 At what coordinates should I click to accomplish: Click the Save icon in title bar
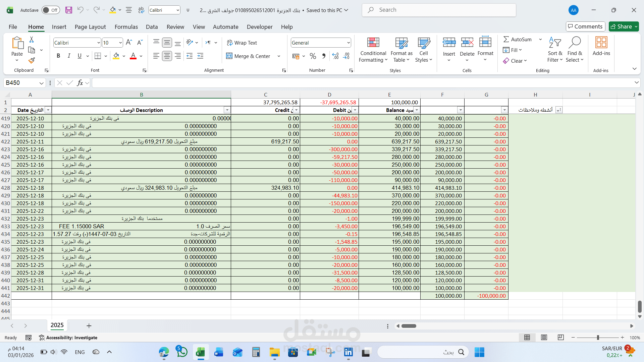[x=69, y=10]
